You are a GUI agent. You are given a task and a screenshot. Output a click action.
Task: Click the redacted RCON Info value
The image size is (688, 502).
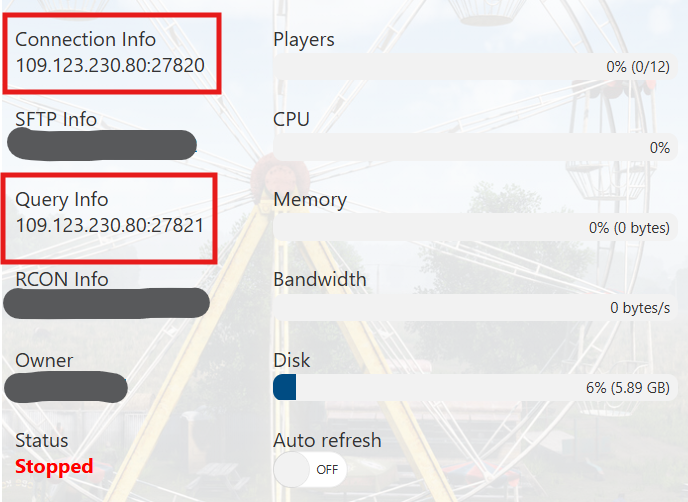107,303
